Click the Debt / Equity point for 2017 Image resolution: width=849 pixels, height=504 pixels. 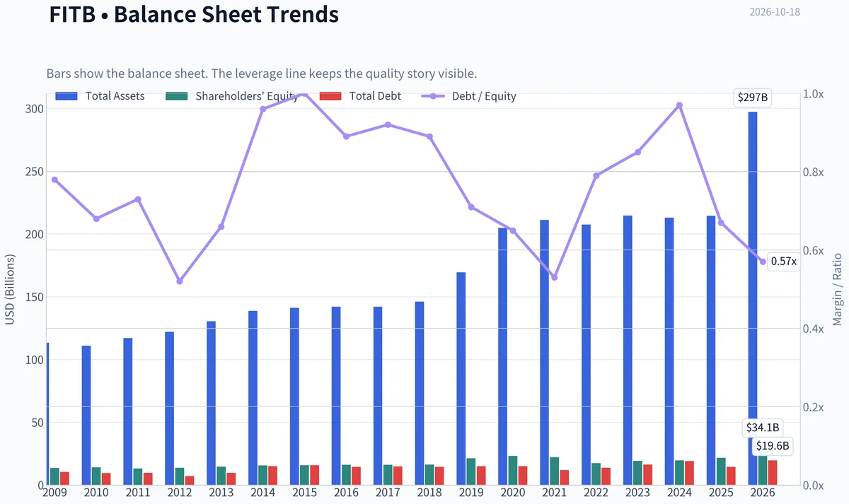point(388,124)
